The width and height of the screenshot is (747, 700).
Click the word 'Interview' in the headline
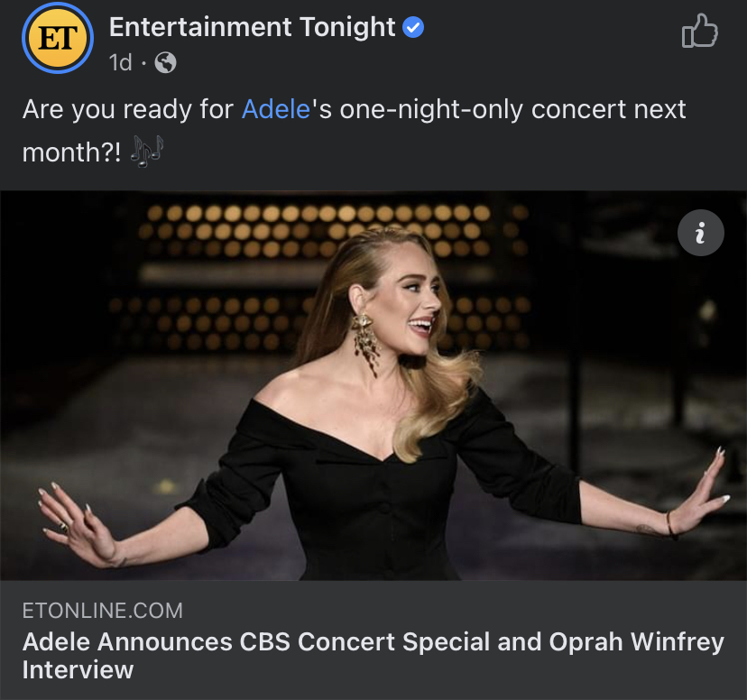77,670
